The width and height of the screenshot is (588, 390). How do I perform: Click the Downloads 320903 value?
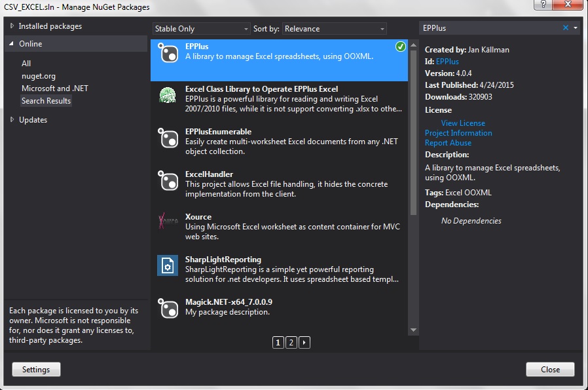coord(481,97)
